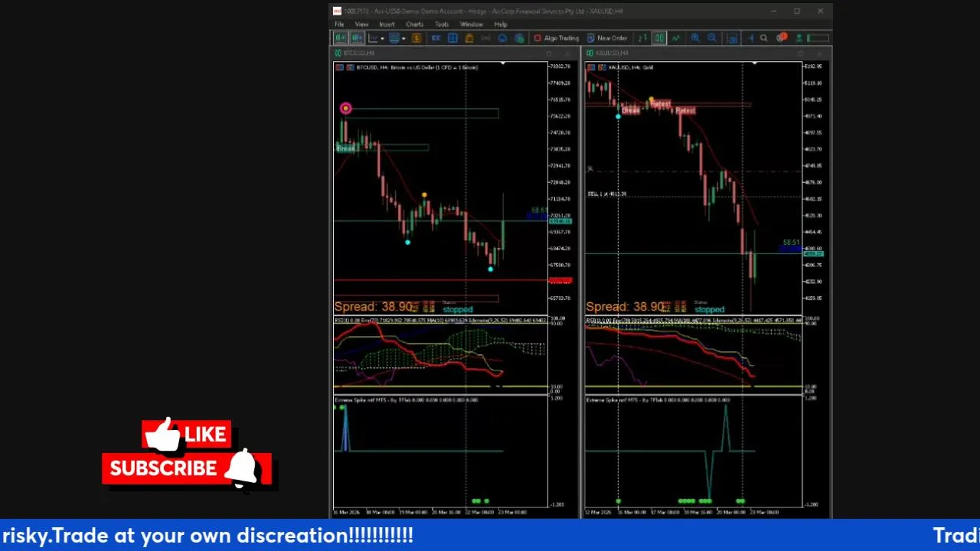Click second small icon in XAUUSD chart corner

pos(602,67)
